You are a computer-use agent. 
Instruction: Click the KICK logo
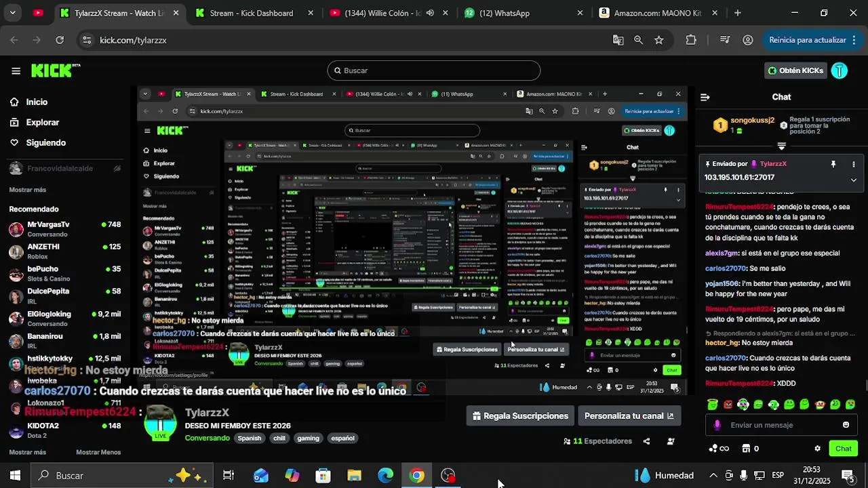56,70
